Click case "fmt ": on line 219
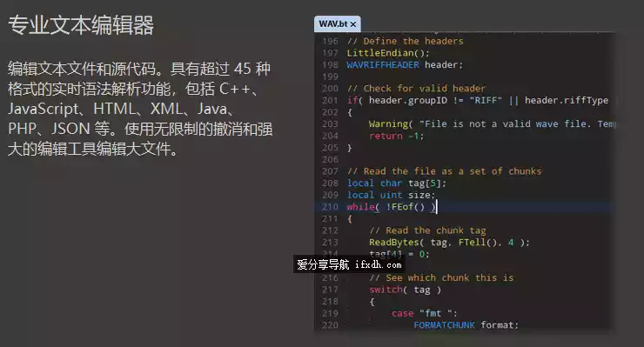 click(x=425, y=313)
